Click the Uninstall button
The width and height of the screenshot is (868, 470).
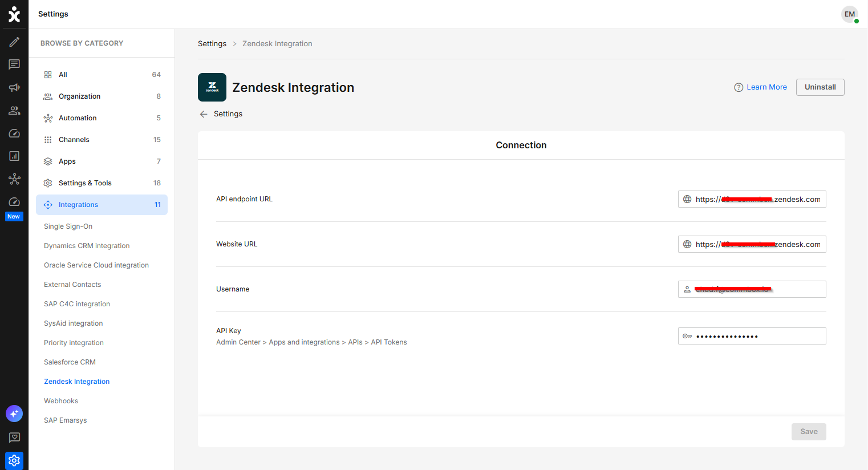coord(820,87)
